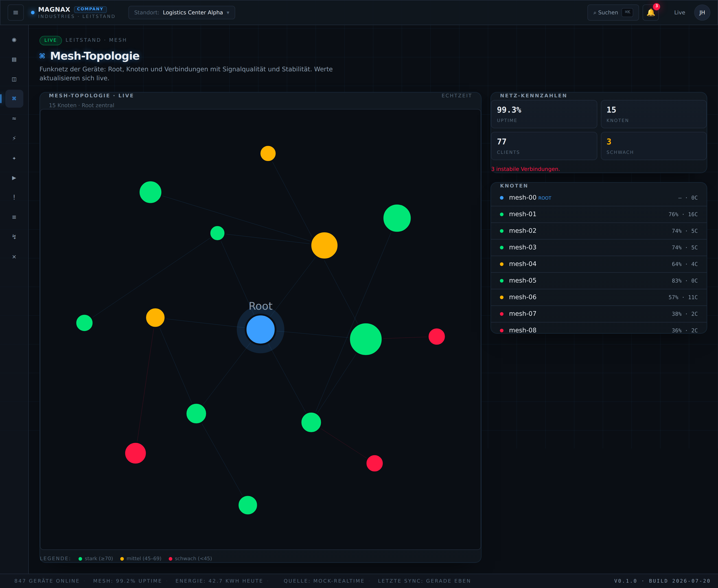
Task: Select the sidebar exclamation alerts icon
Action: click(x=14, y=198)
